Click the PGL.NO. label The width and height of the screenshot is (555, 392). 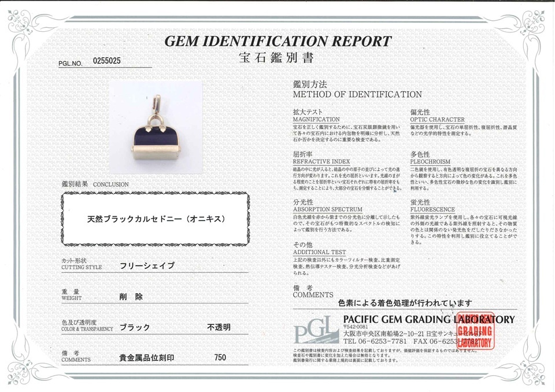tap(71, 64)
